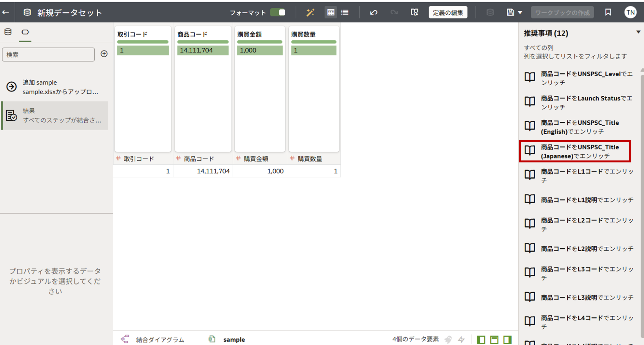Click the 1,000 table cell
Viewport: 644px width, 345px height.
(x=260, y=171)
